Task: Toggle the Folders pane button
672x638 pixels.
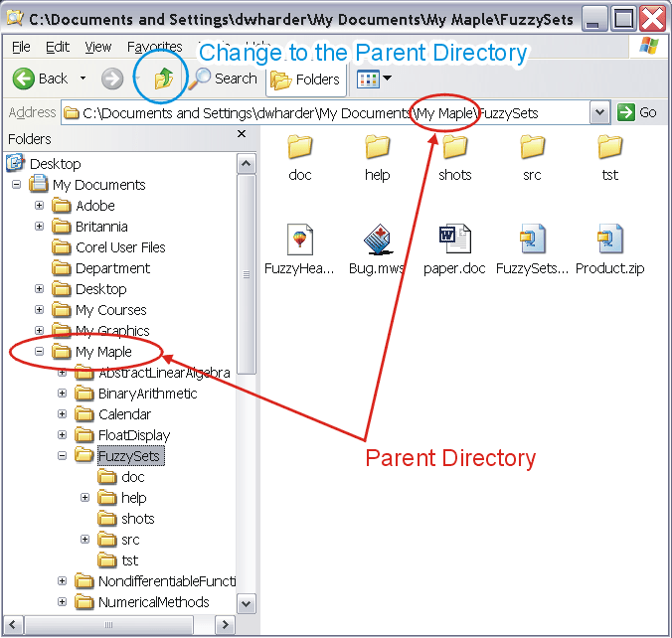Action: click(305, 80)
